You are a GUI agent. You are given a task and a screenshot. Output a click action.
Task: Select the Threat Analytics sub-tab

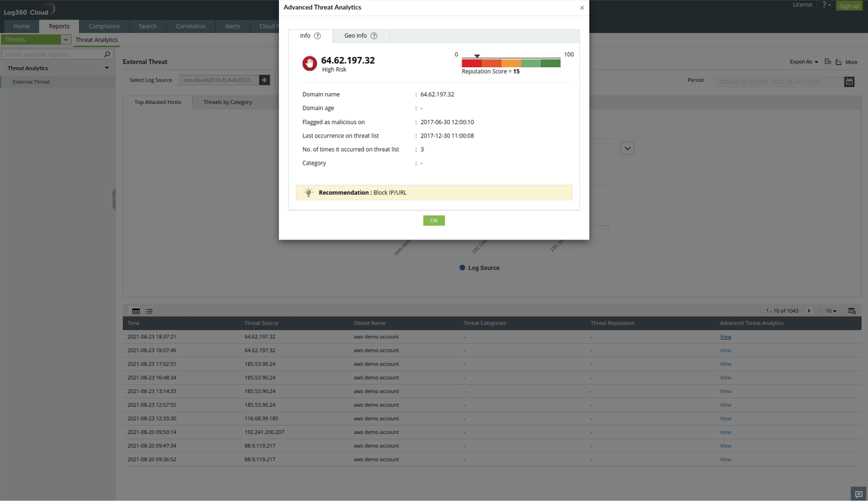coord(96,40)
